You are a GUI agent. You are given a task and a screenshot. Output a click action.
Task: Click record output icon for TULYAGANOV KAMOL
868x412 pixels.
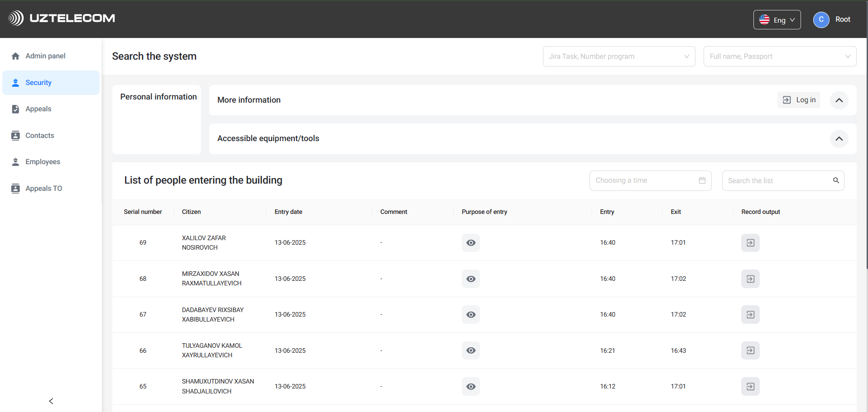click(x=750, y=350)
